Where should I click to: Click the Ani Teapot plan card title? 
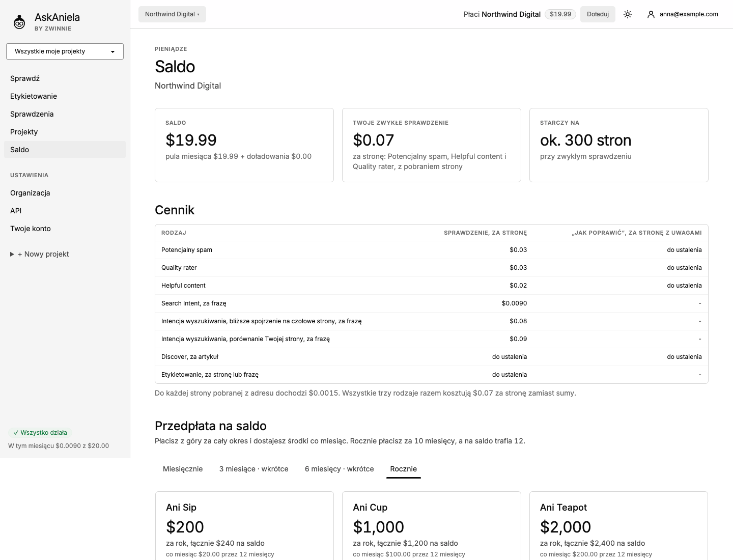[x=563, y=508]
